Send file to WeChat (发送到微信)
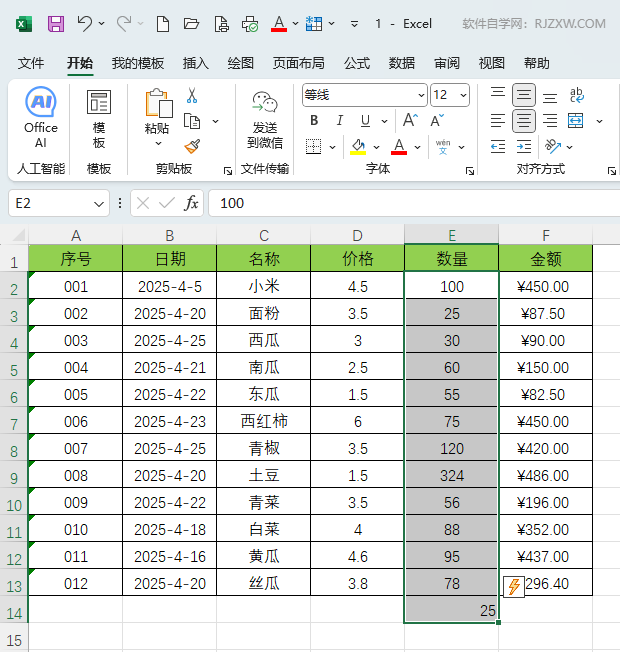 264,120
